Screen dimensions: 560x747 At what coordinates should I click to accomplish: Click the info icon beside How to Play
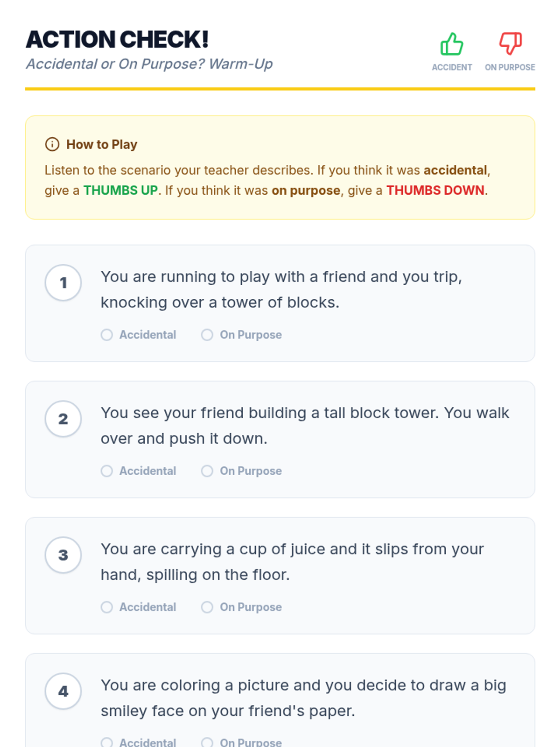click(52, 144)
